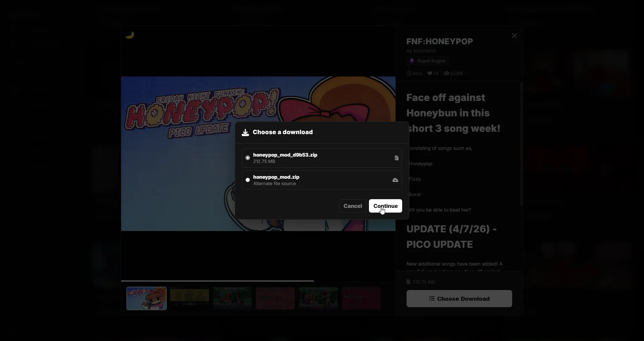Image resolution: width=644 pixels, height=341 pixels.
Task: Select the fifth gameplay gallery thumbnail
Action: click(x=318, y=298)
